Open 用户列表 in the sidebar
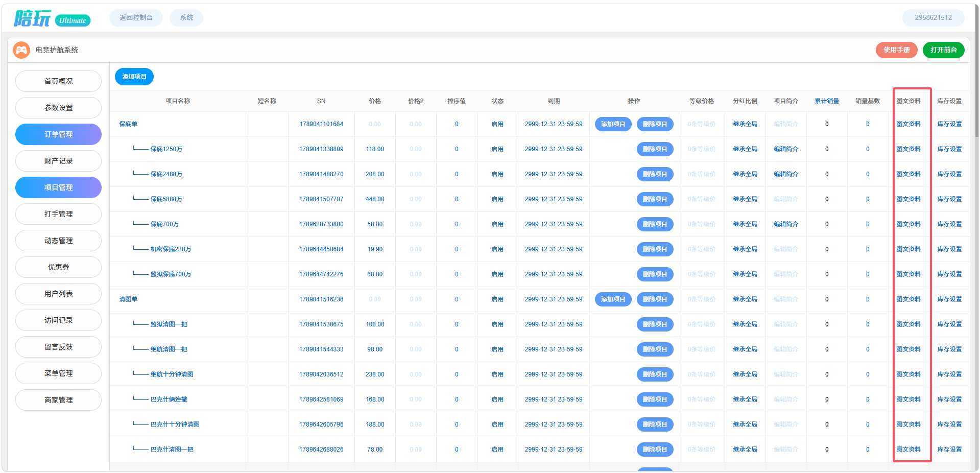 (58, 294)
